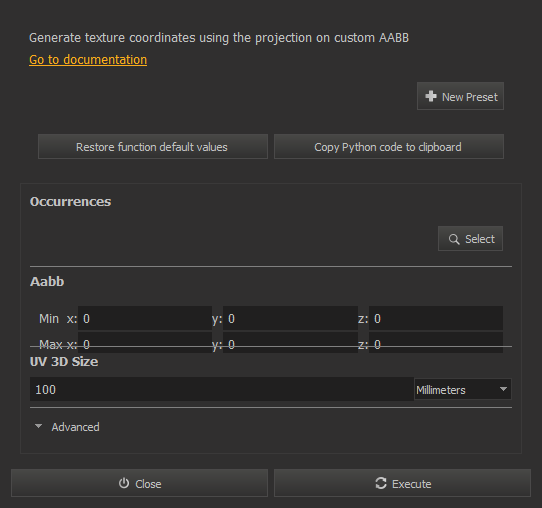Image resolution: width=542 pixels, height=508 pixels.
Task: Click the power icon on Close button
Action: (124, 483)
